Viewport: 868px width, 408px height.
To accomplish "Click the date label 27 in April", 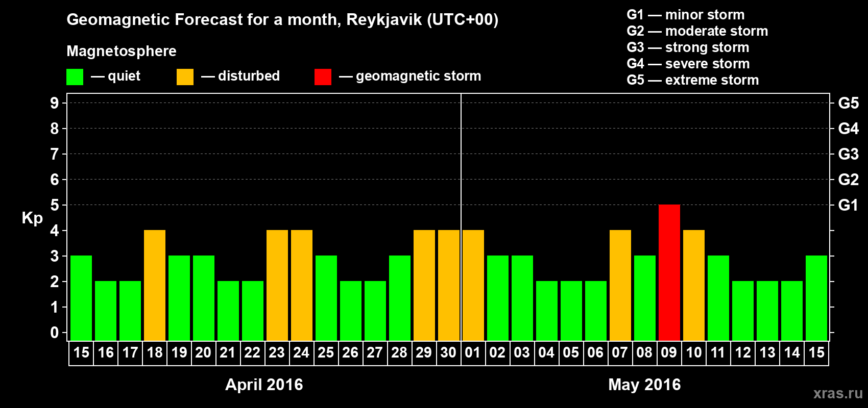I will 375,352.
